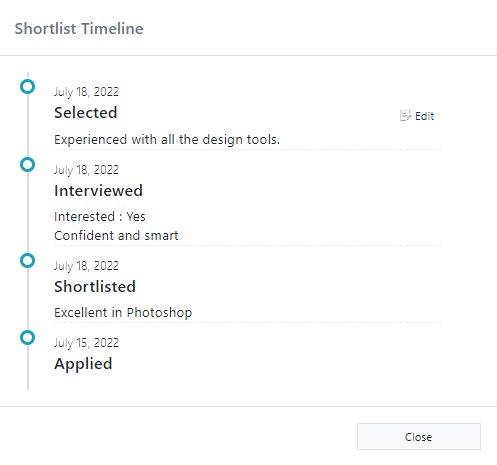Close the Shortlist Timeline dialog
The image size is (497, 465).
pyautogui.click(x=419, y=437)
